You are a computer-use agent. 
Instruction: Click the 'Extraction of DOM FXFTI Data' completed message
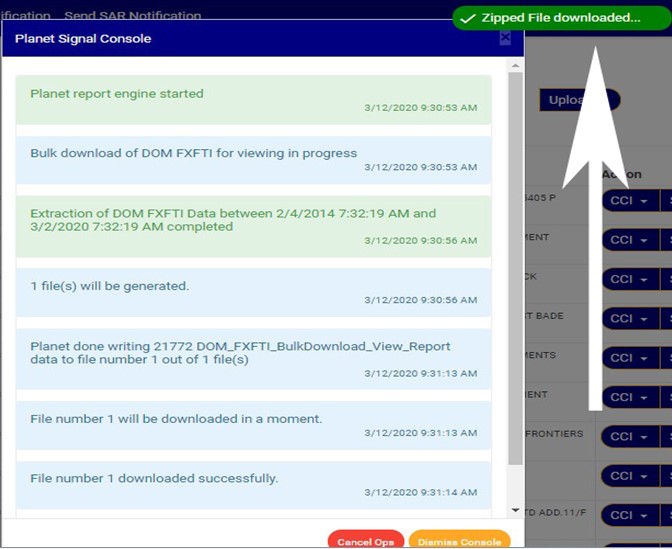point(253,226)
